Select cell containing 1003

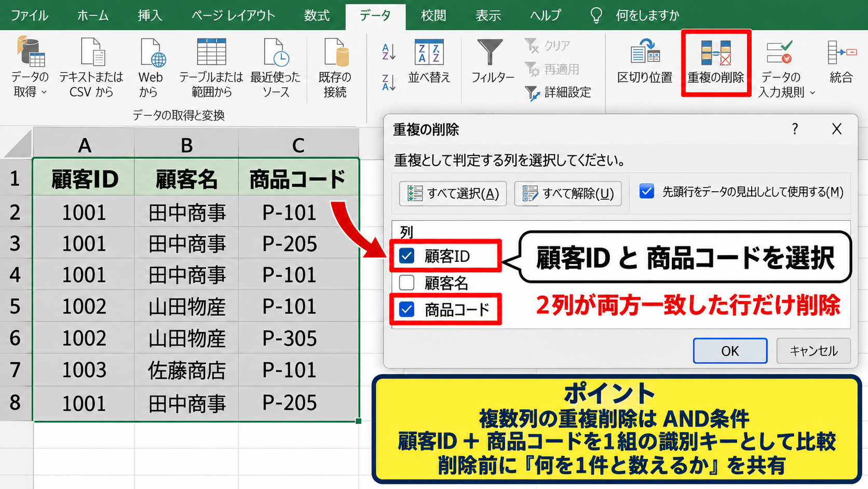(x=84, y=370)
